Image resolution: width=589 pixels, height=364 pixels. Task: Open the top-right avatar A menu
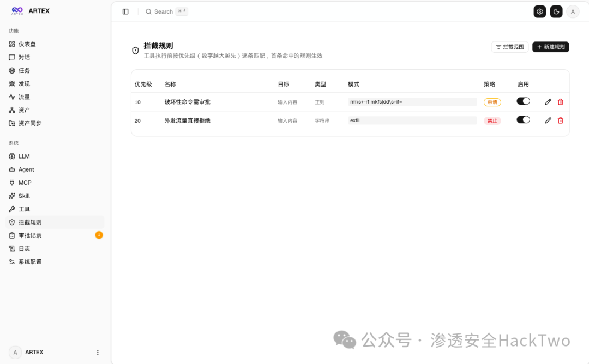tap(573, 11)
